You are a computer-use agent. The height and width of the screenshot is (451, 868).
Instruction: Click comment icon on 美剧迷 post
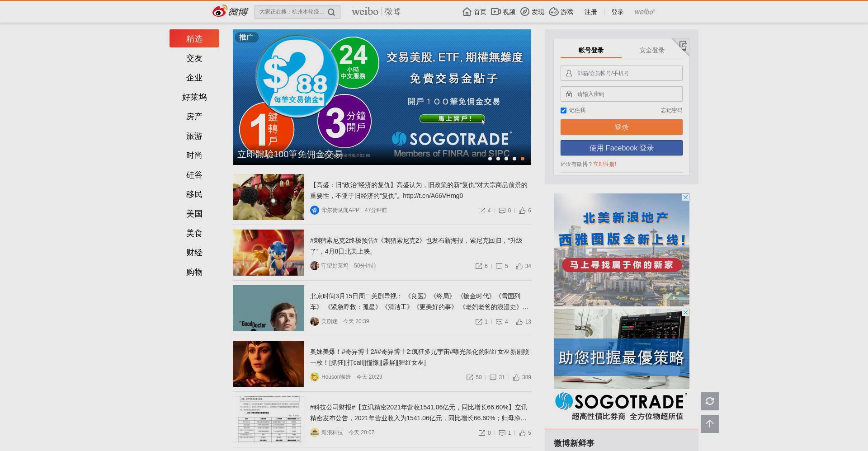click(499, 322)
